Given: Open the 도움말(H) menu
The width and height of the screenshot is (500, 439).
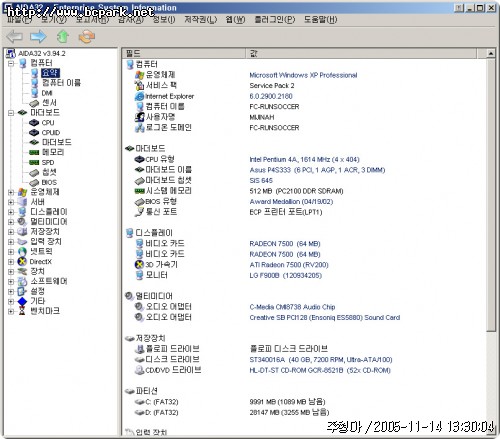Looking at the screenshot, I should point(320,20).
